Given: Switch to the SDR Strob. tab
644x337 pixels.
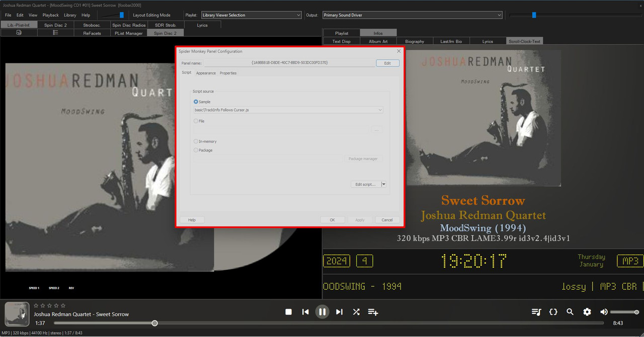Looking at the screenshot, I should tap(165, 25).
